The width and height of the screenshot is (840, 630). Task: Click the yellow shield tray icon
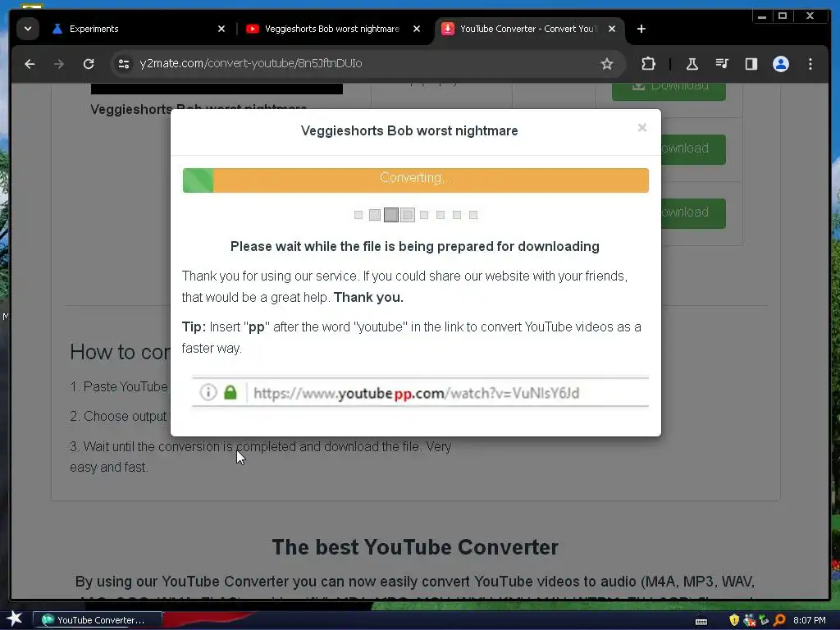tap(734, 620)
